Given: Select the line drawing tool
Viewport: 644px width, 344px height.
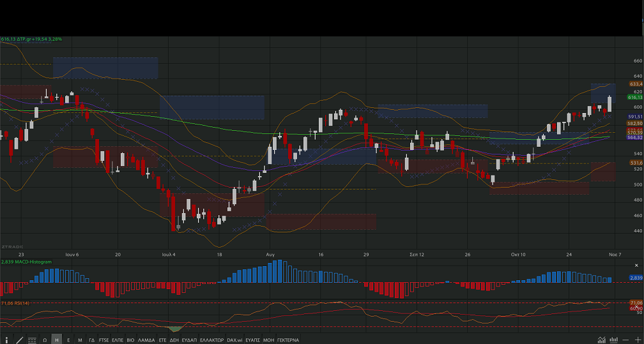Looking at the screenshot, I should point(19,340).
